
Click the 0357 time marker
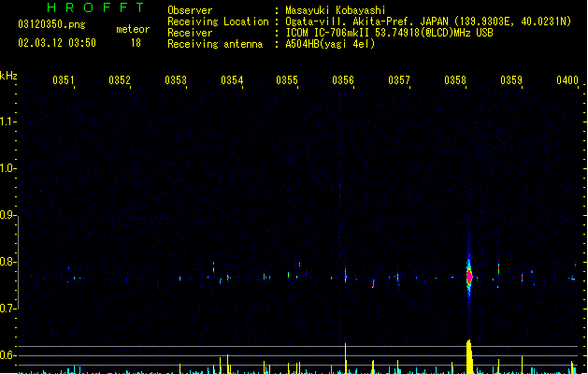point(399,80)
